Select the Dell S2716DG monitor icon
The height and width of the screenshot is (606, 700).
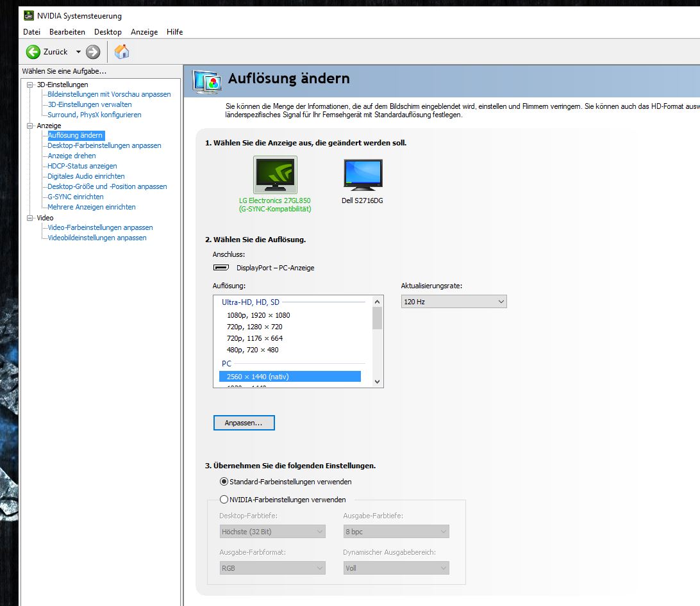point(363,174)
